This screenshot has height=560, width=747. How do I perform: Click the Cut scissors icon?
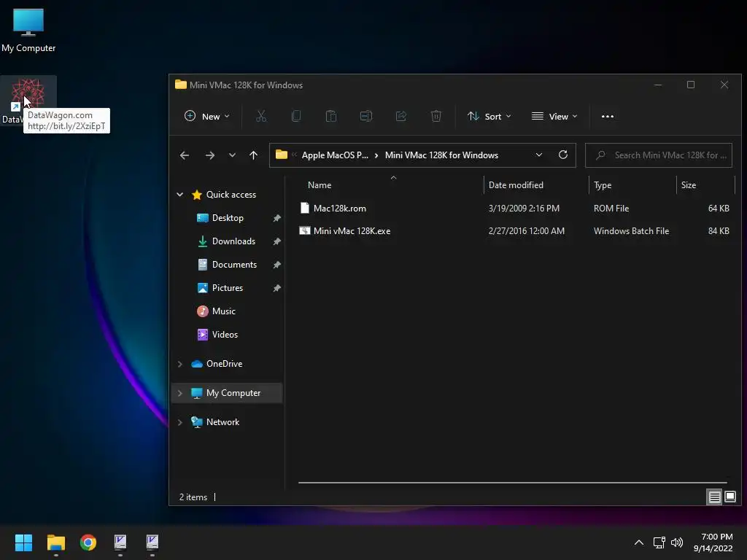261,116
